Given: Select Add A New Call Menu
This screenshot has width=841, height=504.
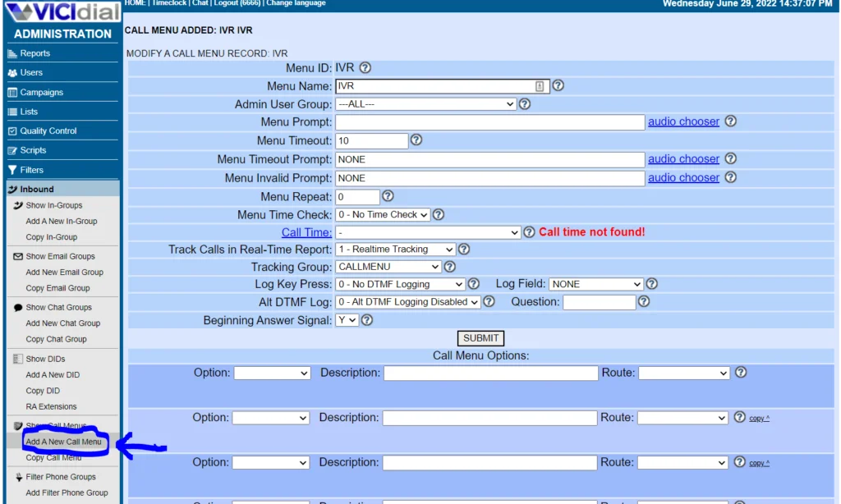Looking at the screenshot, I should click(64, 442).
